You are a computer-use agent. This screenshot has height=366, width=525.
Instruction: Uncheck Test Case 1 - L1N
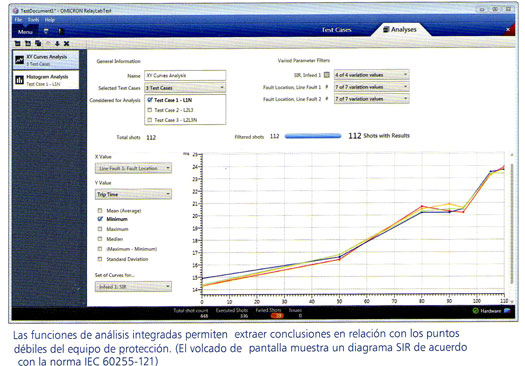click(150, 100)
